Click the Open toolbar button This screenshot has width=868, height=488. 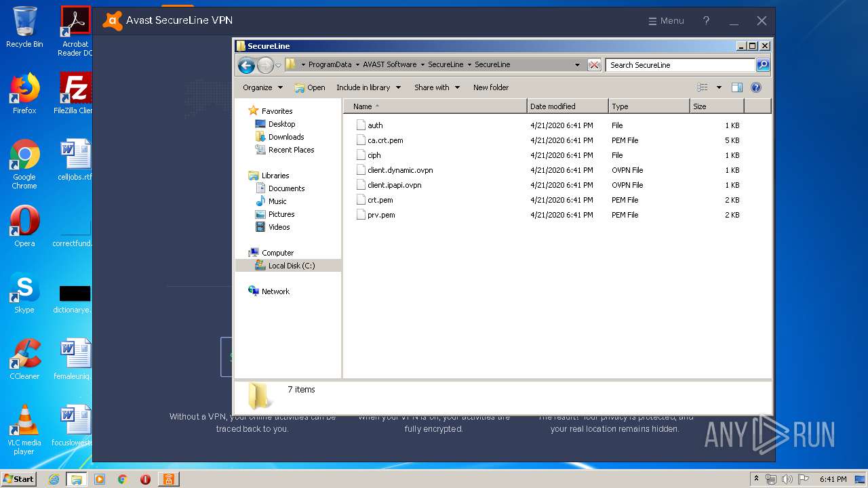[x=310, y=87]
